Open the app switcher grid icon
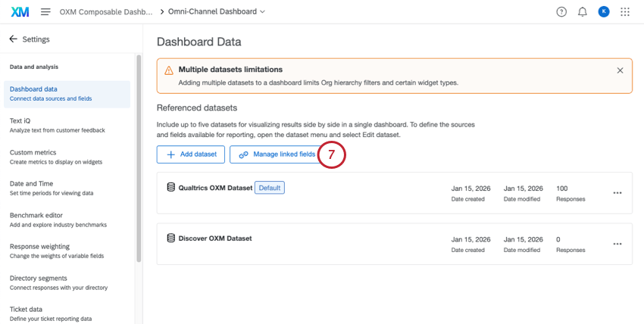This screenshot has height=324, width=644. point(625,12)
